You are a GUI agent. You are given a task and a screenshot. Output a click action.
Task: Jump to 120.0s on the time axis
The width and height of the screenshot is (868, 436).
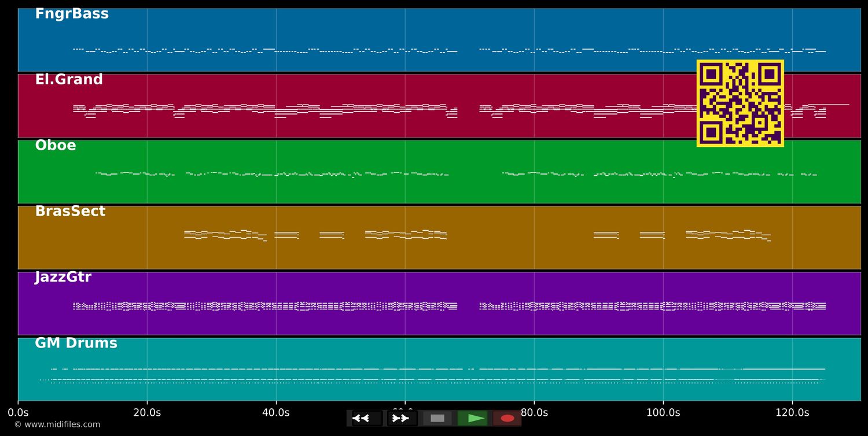coord(792,413)
